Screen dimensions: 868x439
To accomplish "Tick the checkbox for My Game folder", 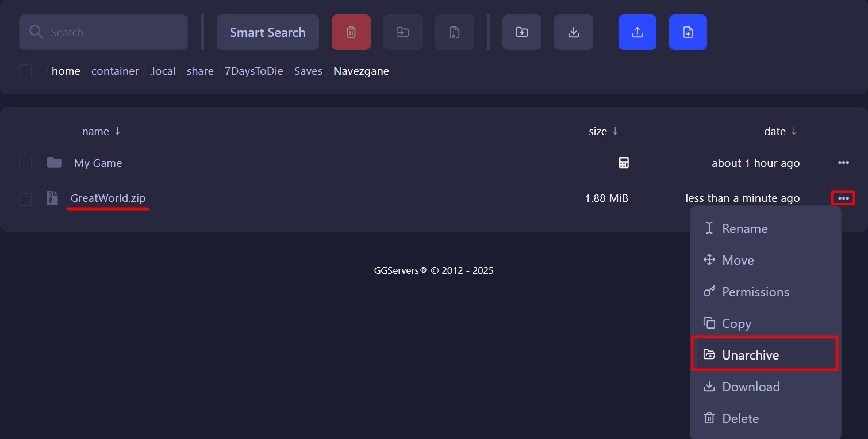I will pos(25,164).
